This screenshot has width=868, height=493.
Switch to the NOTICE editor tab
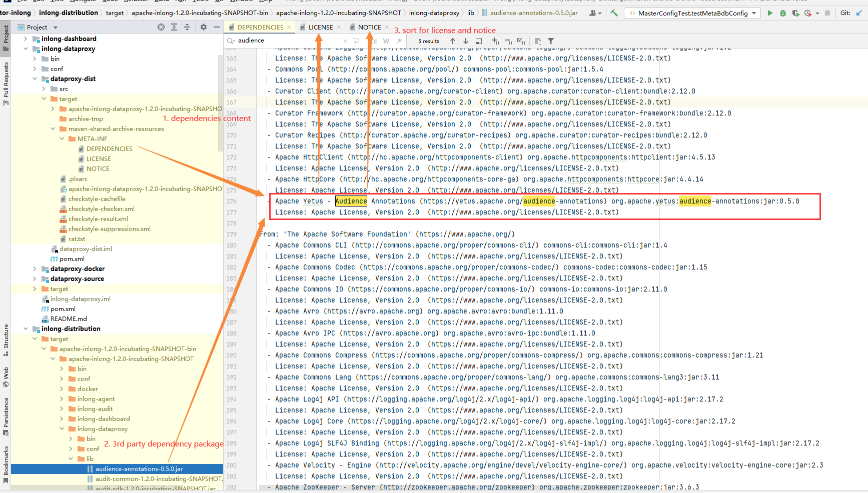[369, 27]
